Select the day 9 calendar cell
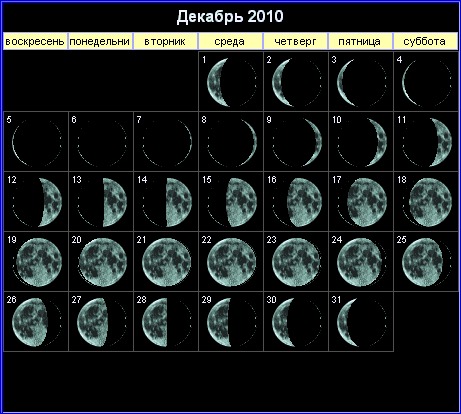The height and width of the screenshot is (414, 461). click(296, 142)
